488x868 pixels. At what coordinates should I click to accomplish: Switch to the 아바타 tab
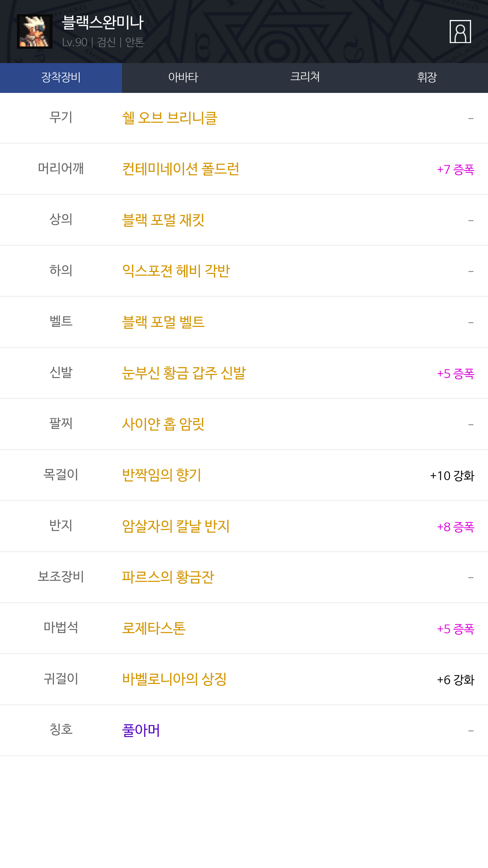tap(183, 78)
